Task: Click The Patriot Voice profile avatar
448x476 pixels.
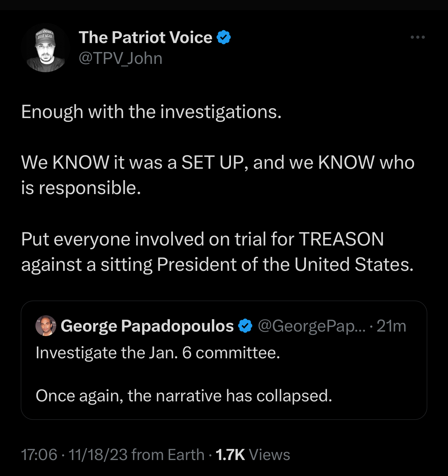Action: [x=45, y=48]
